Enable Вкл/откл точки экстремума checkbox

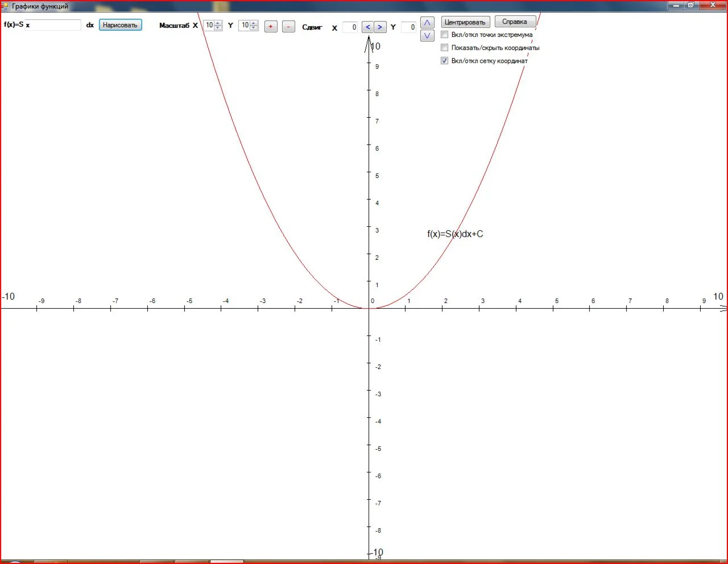point(445,35)
